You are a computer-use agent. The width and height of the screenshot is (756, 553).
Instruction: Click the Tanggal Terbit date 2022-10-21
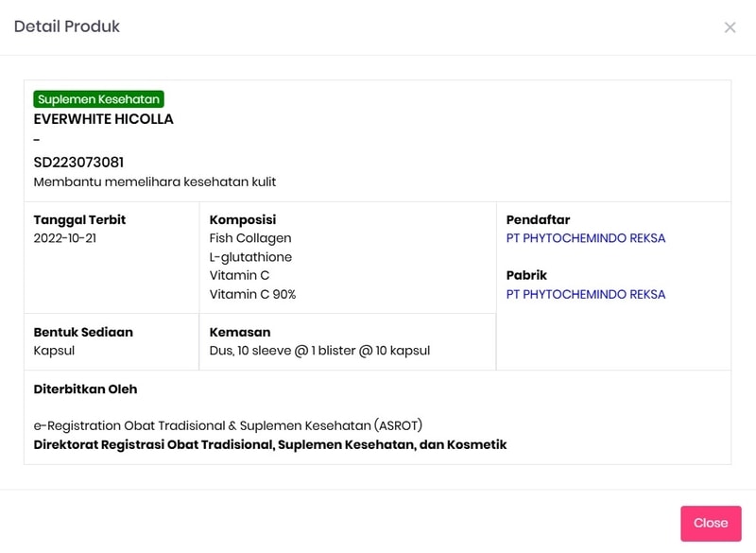tap(64, 238)
